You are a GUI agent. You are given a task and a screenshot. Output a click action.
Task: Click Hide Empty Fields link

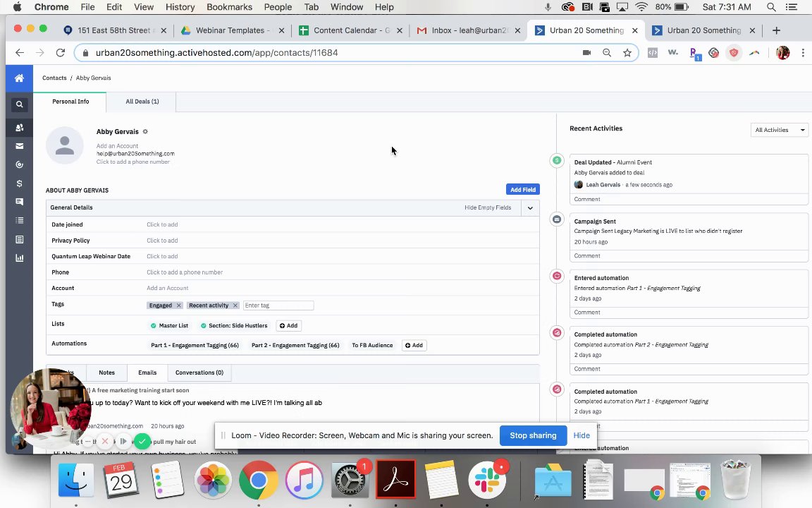(x=487, y=208)
